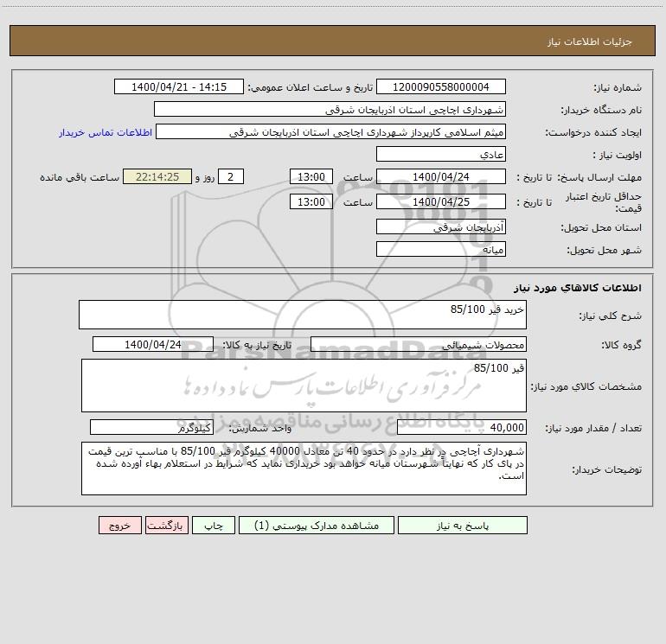
Task: Click item specifications box 'قیر 85/100'
Action: [x=304, y=386]
